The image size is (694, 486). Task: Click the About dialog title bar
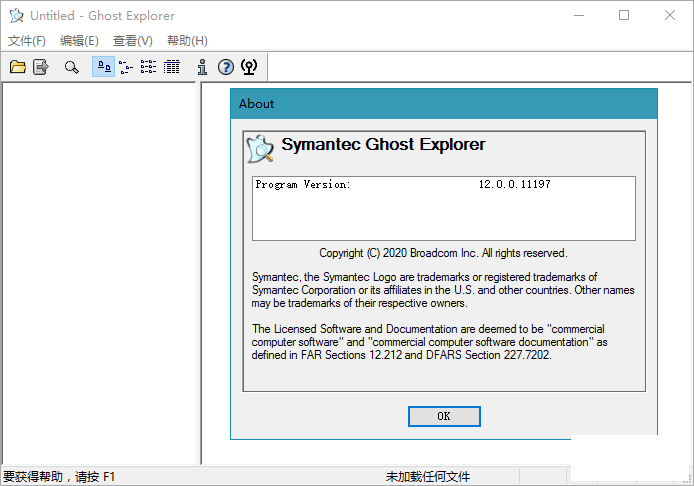[x=443, y=104]
